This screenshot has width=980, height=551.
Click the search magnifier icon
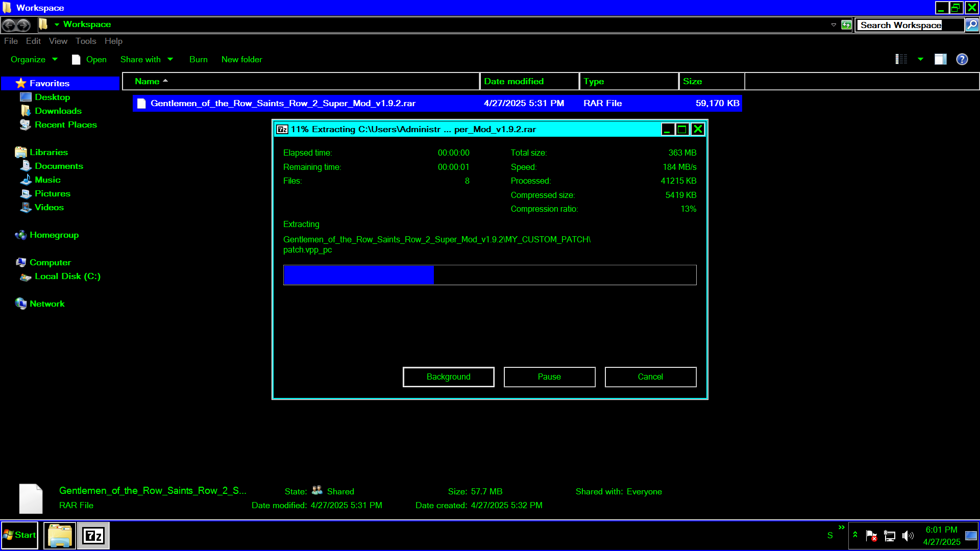972,24
